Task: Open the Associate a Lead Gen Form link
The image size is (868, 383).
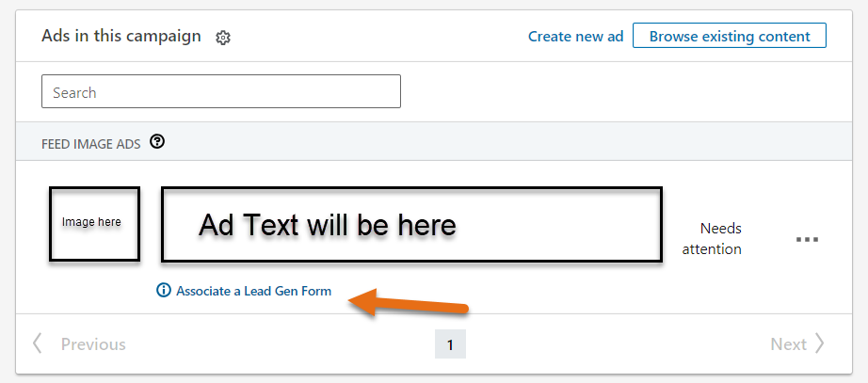Action: [x=253, y=291]
